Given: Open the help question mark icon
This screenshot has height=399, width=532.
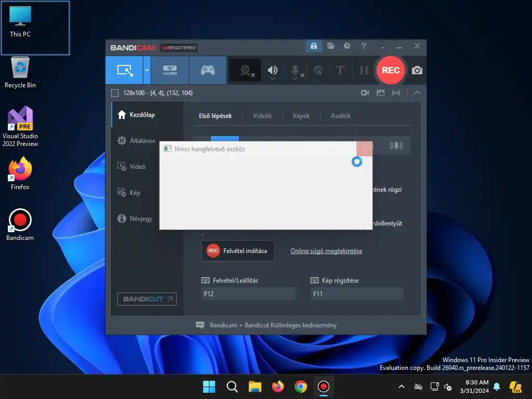Looking at the screenshot, I should 364,46.
